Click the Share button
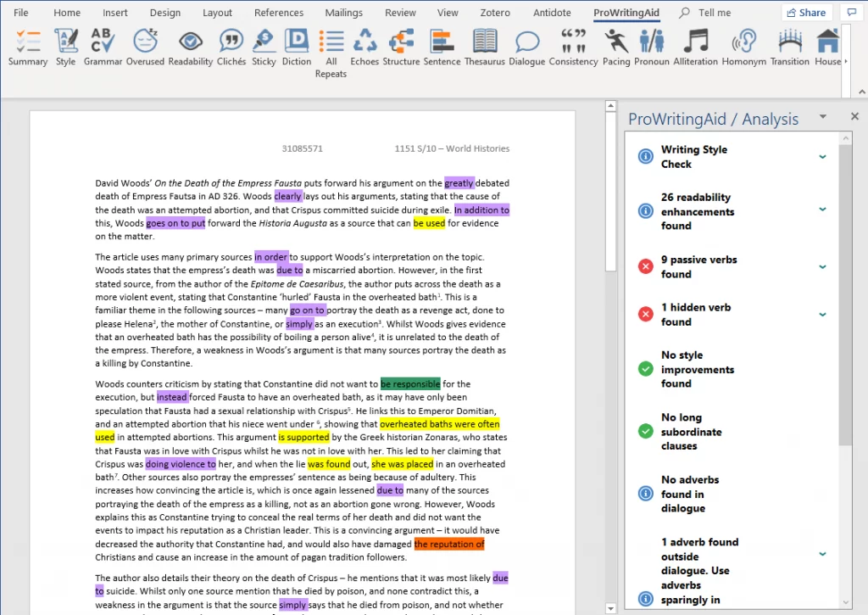 [806, 12]
